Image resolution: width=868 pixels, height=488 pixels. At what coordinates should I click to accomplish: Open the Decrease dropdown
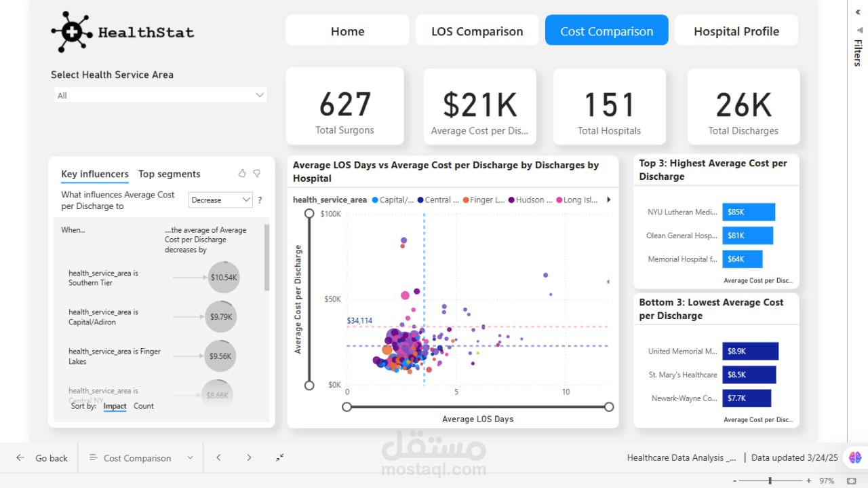click(220, 200)
